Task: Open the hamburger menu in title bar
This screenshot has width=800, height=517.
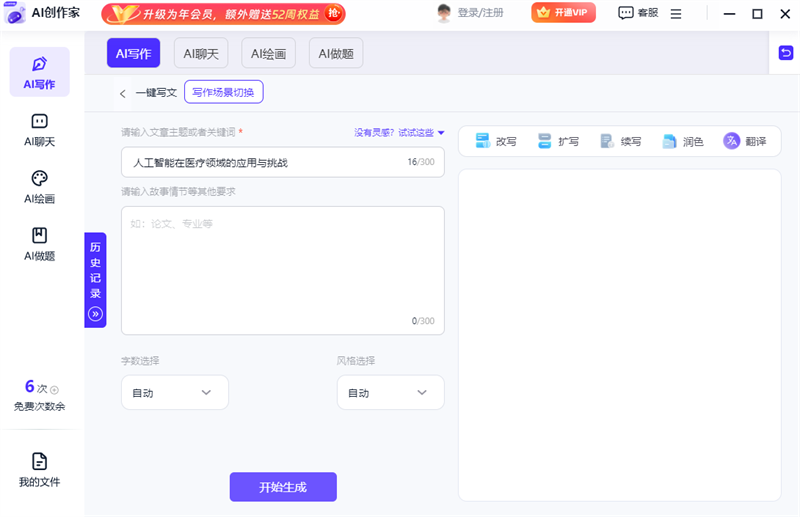Action: 704,14
